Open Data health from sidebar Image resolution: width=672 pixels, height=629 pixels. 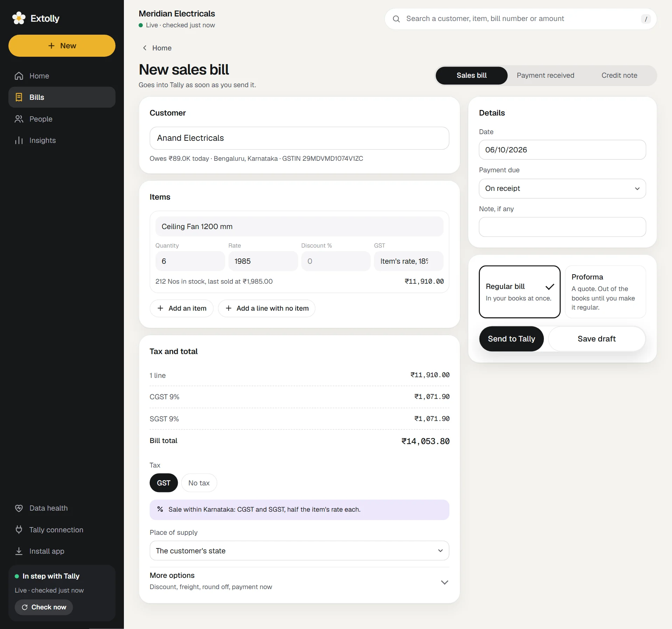coord(62,508)
